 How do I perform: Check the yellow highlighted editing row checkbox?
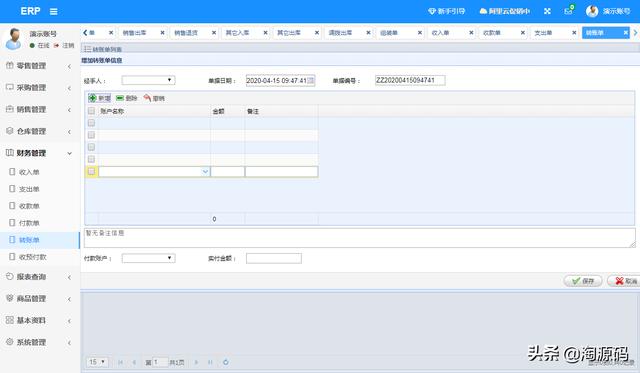[91, 171]
